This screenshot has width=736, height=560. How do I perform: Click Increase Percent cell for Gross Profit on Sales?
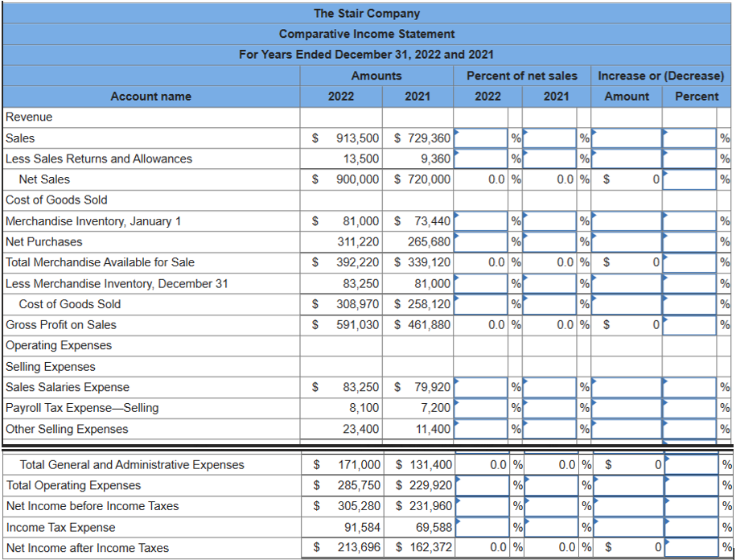click(688, 323)
